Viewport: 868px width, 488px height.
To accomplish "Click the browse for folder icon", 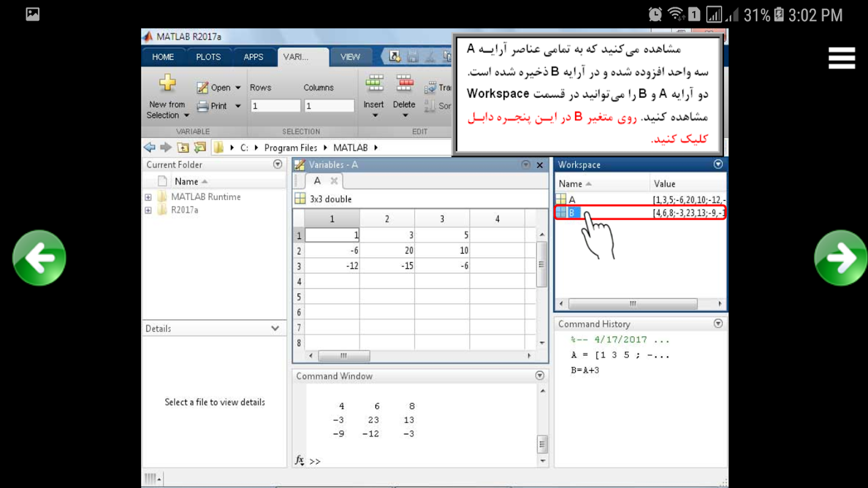I will point(200,148).
